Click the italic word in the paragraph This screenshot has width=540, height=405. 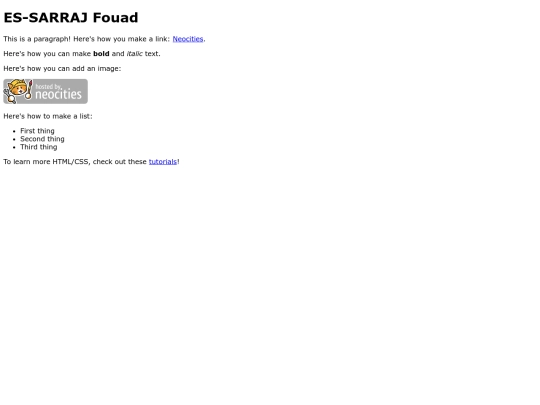point(134,54)
